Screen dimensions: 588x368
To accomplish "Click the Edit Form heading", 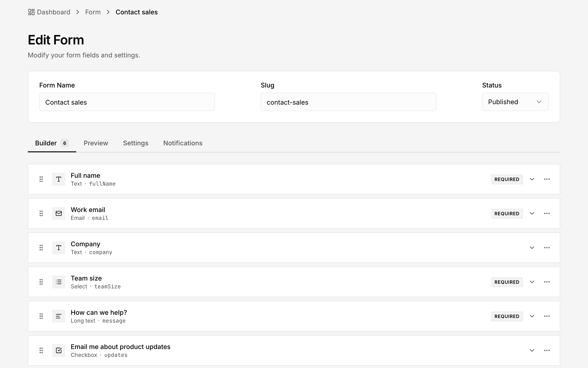I will coord(56,40).
